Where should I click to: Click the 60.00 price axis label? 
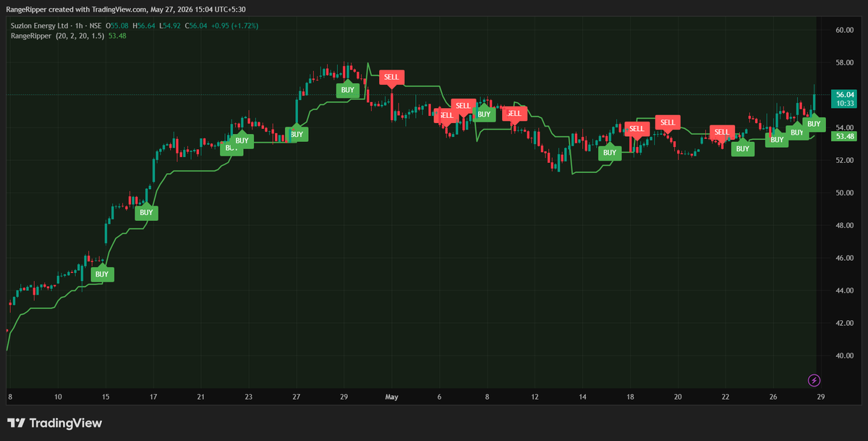pos(845,30)
